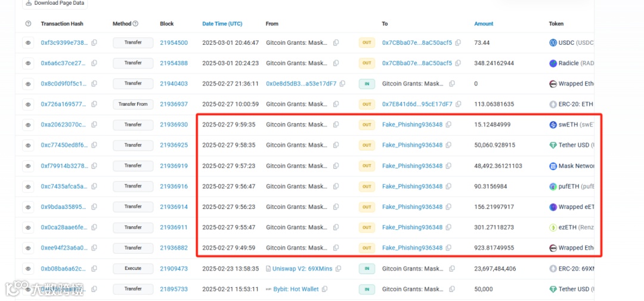The image size is (644, 301).
Task: Copy transaction hash 0xc77450ed8f6
Action: tap(94, 145)
